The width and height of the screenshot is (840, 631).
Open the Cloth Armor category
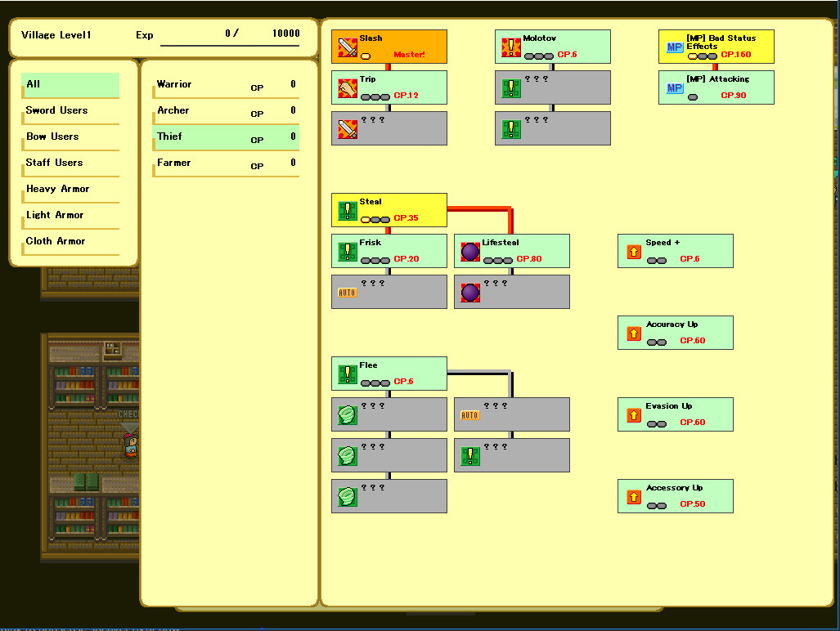[x=70, y=241]
